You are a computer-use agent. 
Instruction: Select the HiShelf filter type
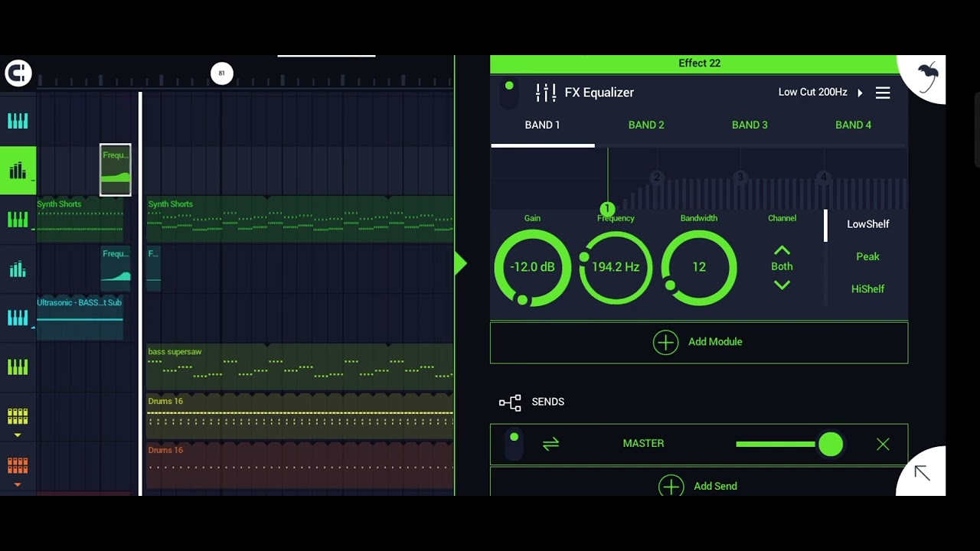(x=867, y=289)
